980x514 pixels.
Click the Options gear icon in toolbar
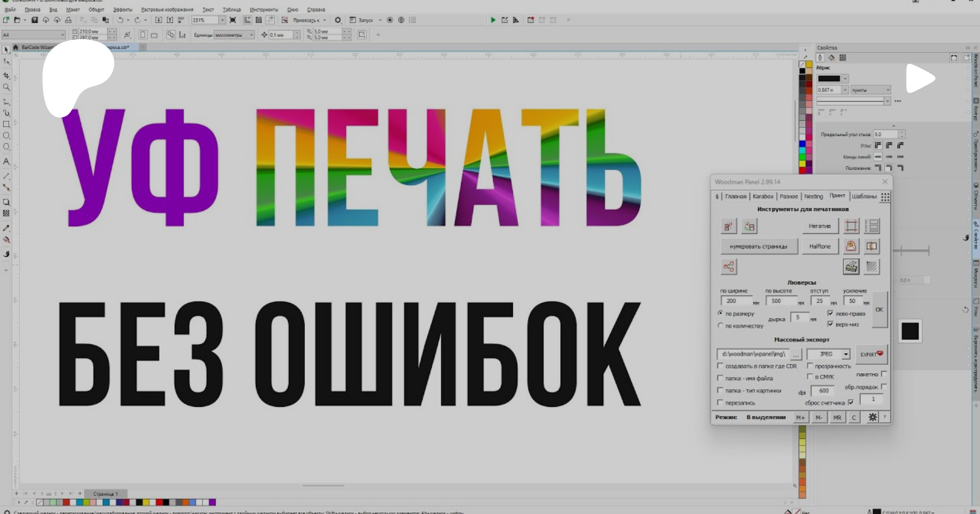338,20
